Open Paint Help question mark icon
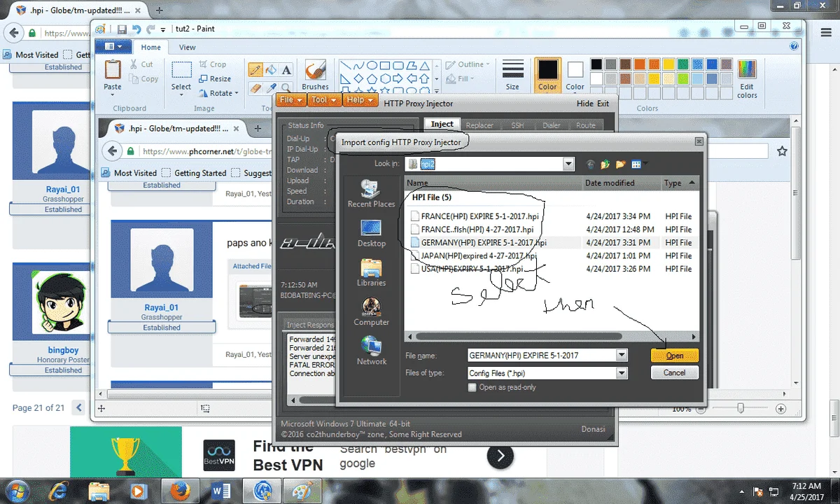 pyautogui.click(x=794, y=47)
